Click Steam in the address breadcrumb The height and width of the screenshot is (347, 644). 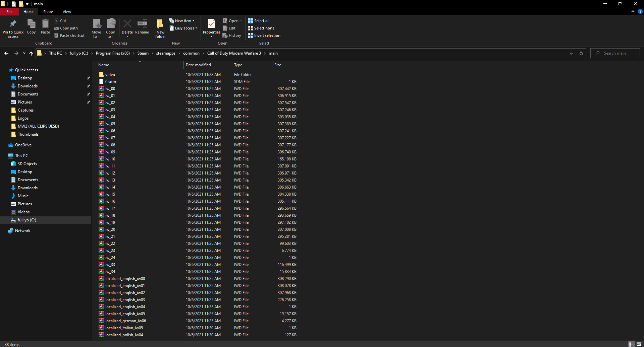[143, 53]
